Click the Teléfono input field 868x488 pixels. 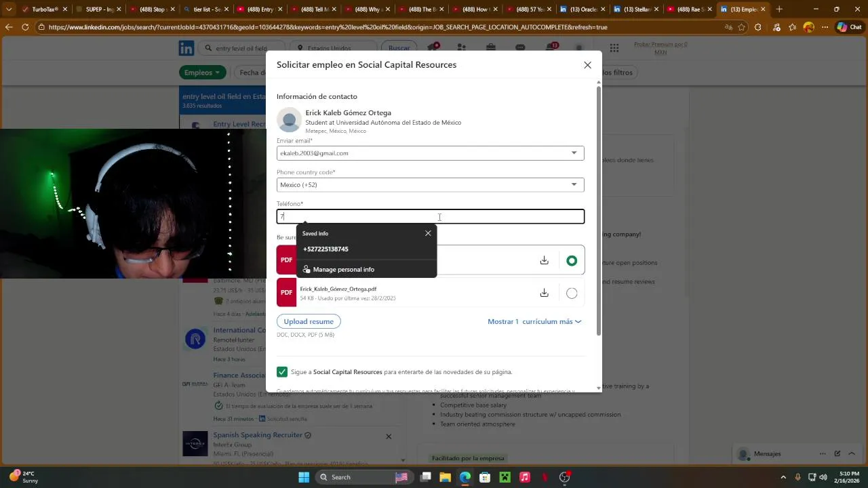tap(430, 216)
